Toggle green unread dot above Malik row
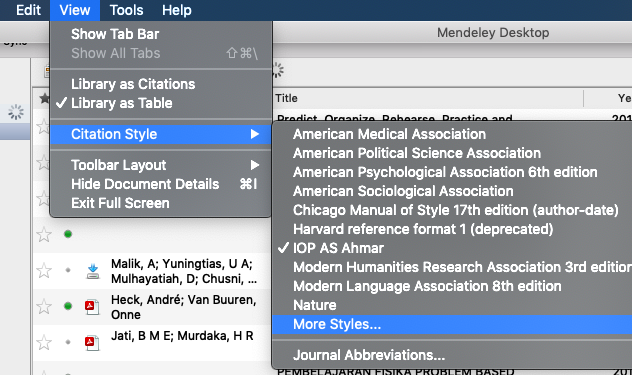The width and height of the screenshot is (632, 375). (x=68, y=234)
